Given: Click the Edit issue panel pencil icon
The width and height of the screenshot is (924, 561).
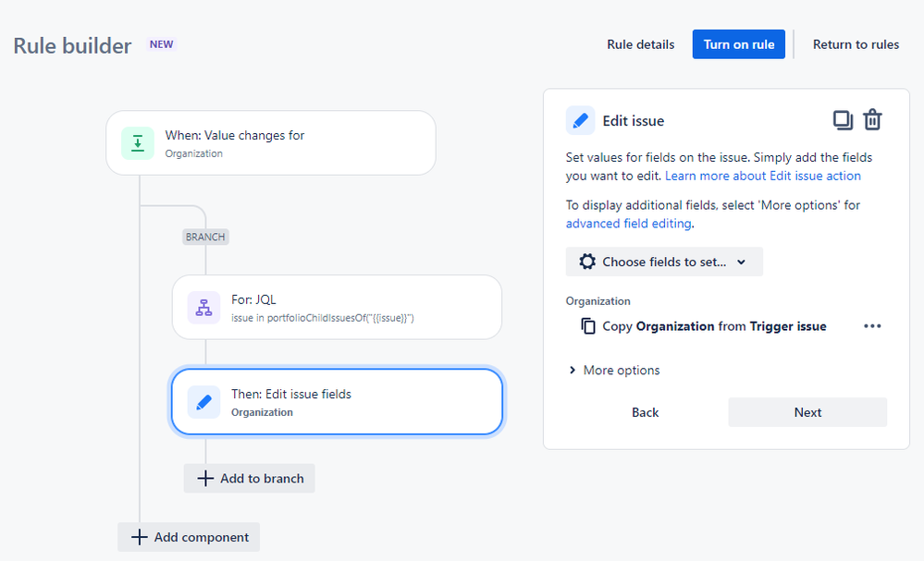Looking at the screenshot, I should tap(581, 121).
